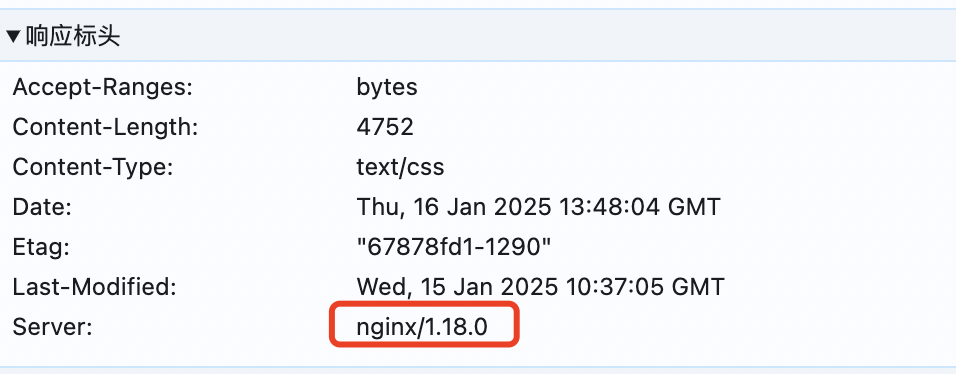Click the Thu, 16 Jan 2025 date value

point(454,207)
